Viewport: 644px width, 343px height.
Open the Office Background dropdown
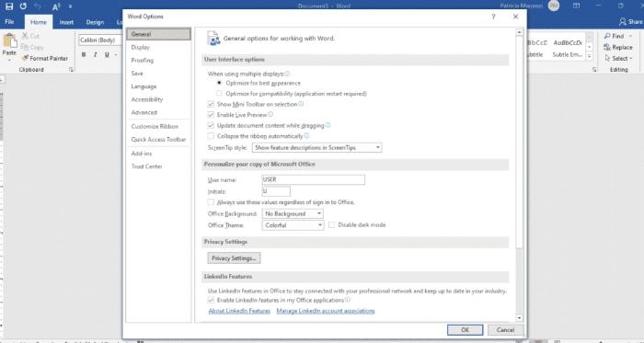tap(293, 213)
